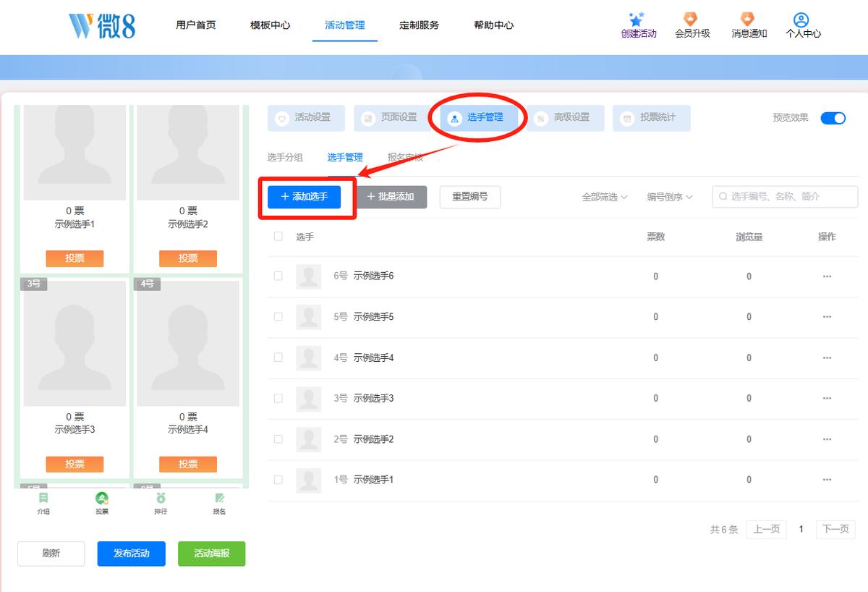Screen dimensions: 868x592
Task: Open 定制服务 in top navigation
Action: tap(420, 25)
